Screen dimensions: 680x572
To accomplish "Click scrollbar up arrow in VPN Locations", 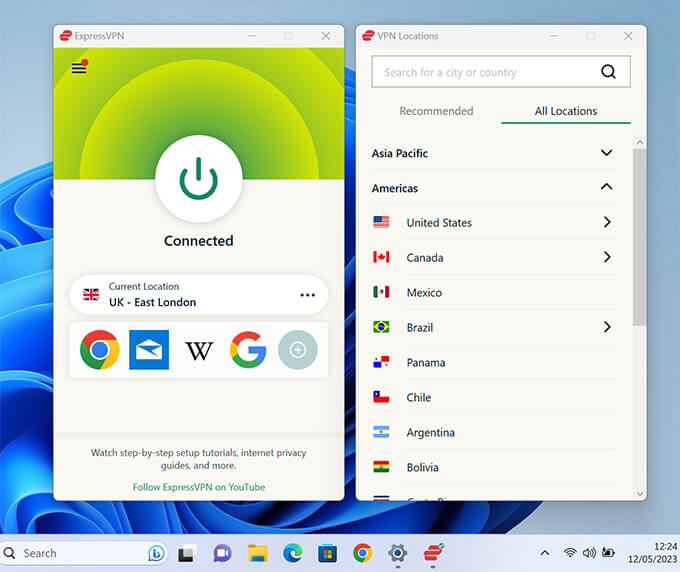I will (640, 142).
